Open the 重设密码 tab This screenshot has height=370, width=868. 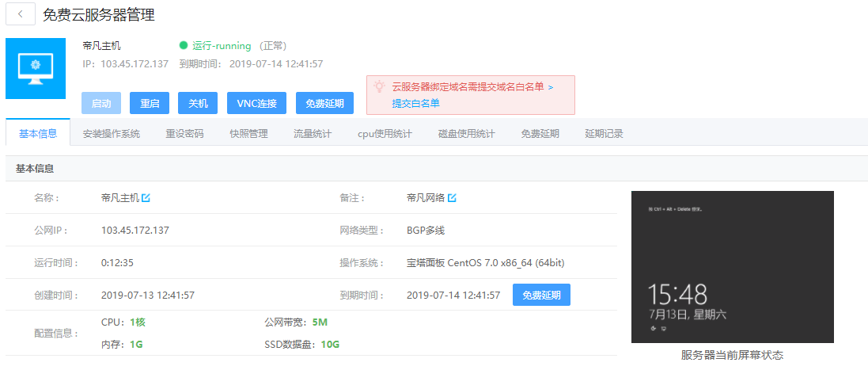pyautogui.click(x=184, y=133)
